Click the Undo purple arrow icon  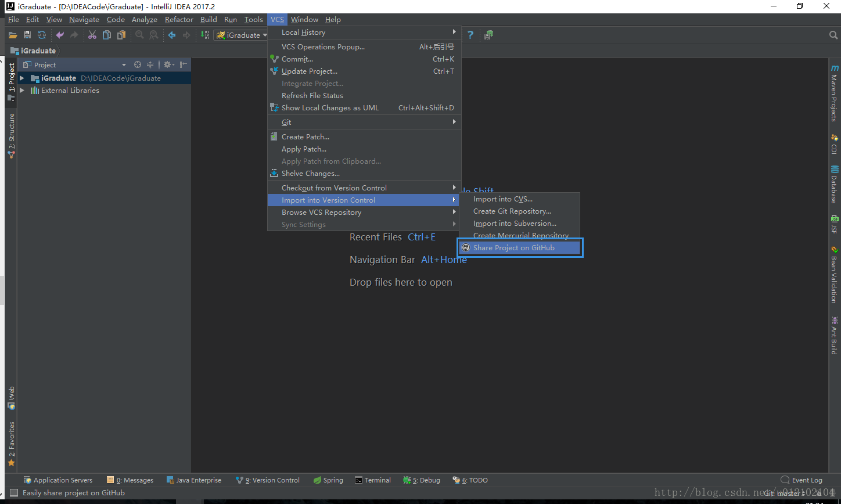pyautogui.click(x=60, y=35)
